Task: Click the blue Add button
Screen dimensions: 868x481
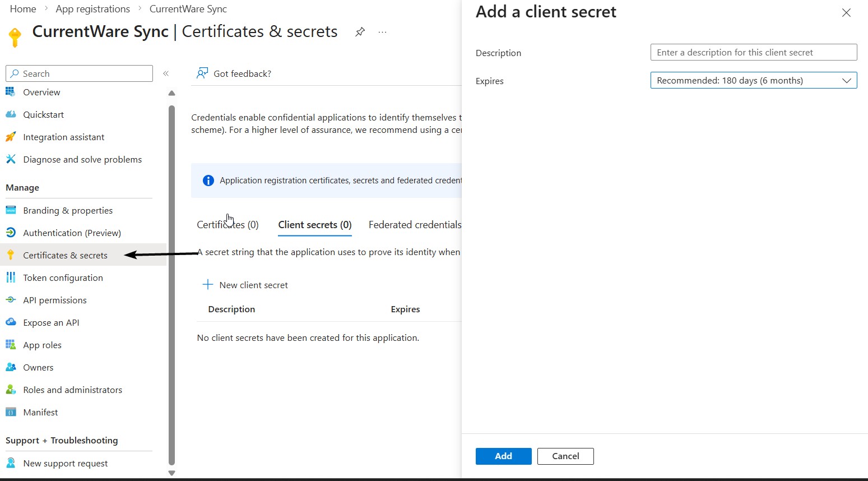Action: [503, 456]
